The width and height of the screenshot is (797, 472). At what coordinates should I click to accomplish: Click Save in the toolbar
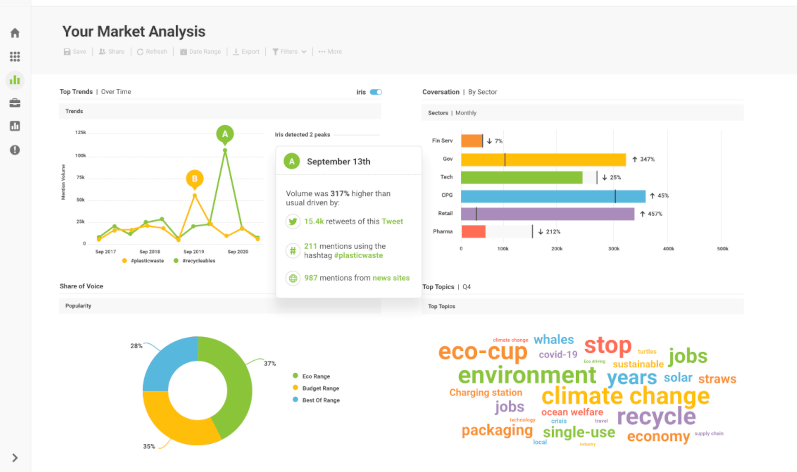point(75,51)
